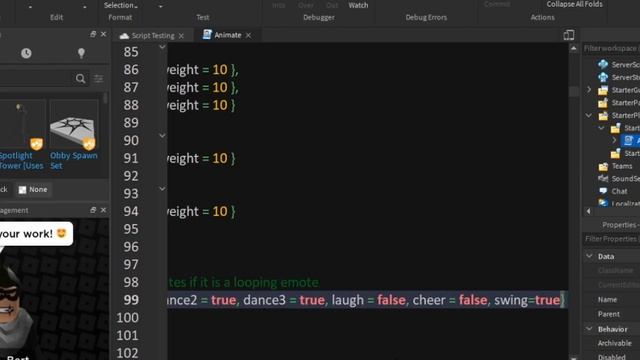Viewport: 640px width, 360px height.
Task: Select the Parent property row
Action: point(611,314)
